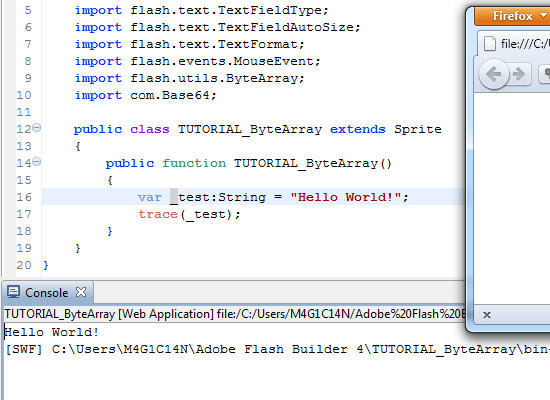The image size is (550, 400).
Task: Click the TUTORIAL_ByteArray() constructor name on line 14
Action: tap(313, 163)
